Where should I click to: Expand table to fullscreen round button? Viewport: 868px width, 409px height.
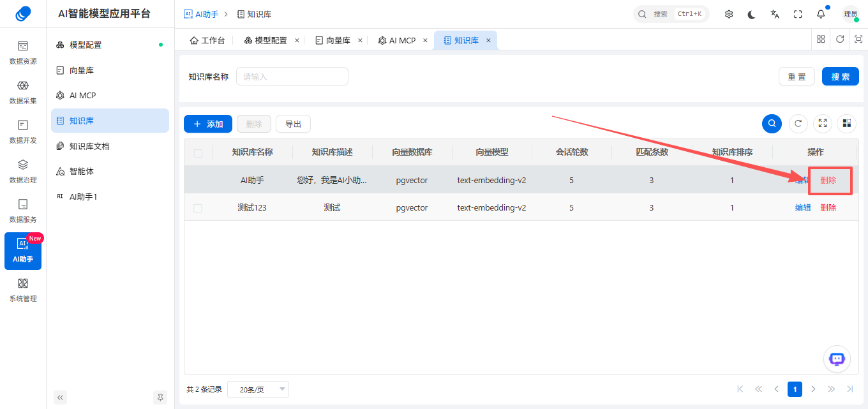pyautogui.click(x=823, y=123)
